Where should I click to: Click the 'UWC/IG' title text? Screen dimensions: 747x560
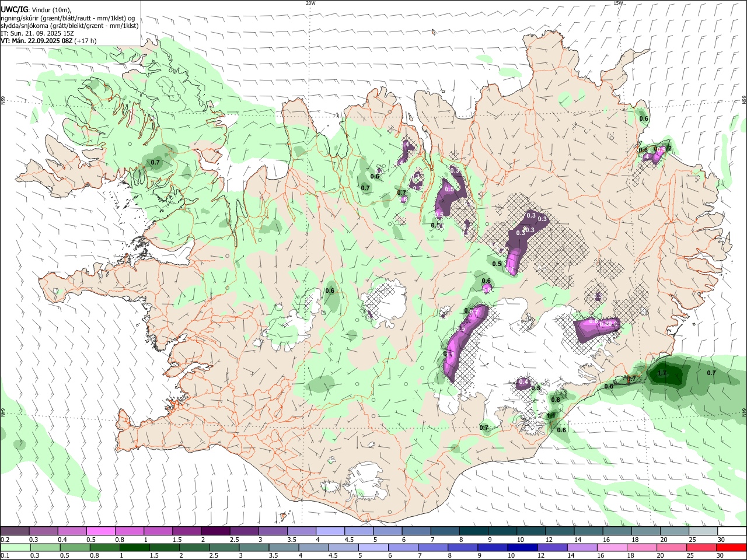(15, 10)
